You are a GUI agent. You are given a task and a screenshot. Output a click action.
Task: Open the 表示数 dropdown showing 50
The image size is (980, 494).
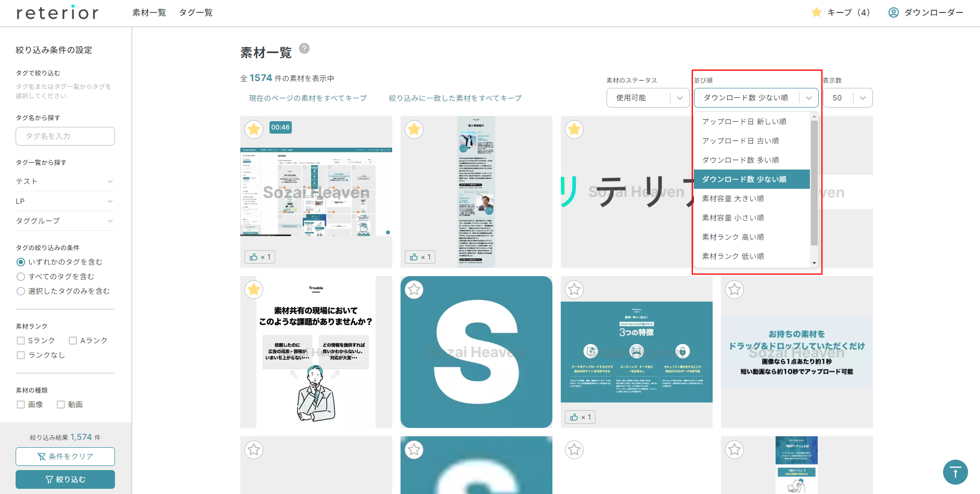click(x=847, y=98)
